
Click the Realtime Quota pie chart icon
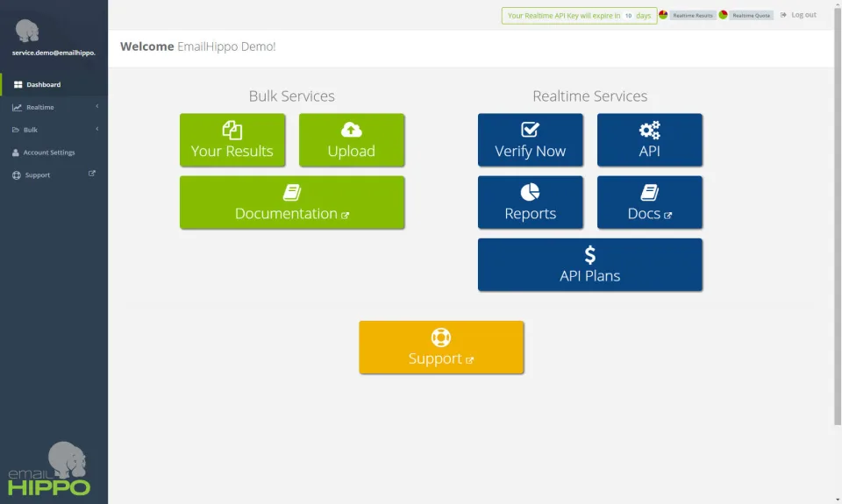click(x=723, y=15)
